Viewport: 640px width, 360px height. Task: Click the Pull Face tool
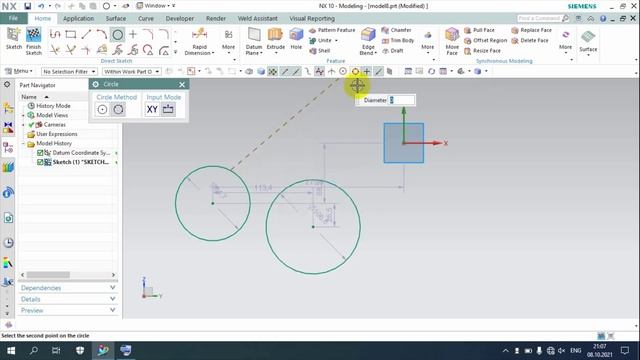point(479,30)
